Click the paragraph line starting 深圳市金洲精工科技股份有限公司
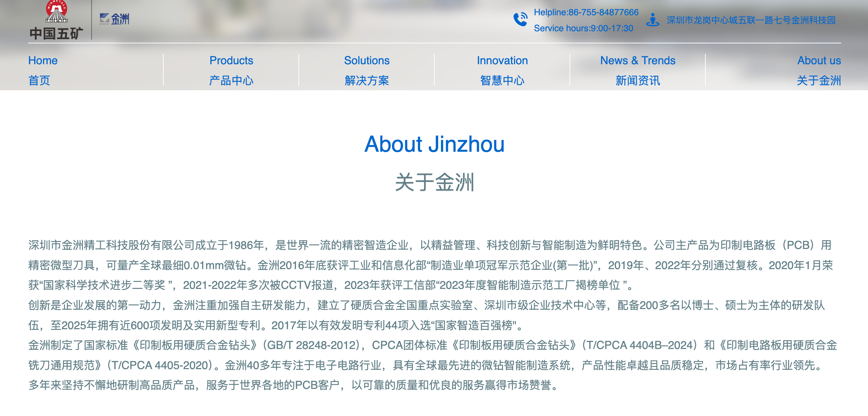Image resolution: width=868 pixels, height=416 pixels. [x=430, y=245]
